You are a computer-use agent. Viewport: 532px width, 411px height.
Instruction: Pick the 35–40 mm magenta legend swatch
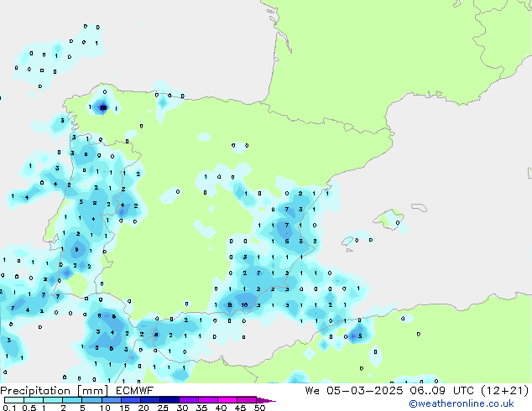tap(208, 400)
